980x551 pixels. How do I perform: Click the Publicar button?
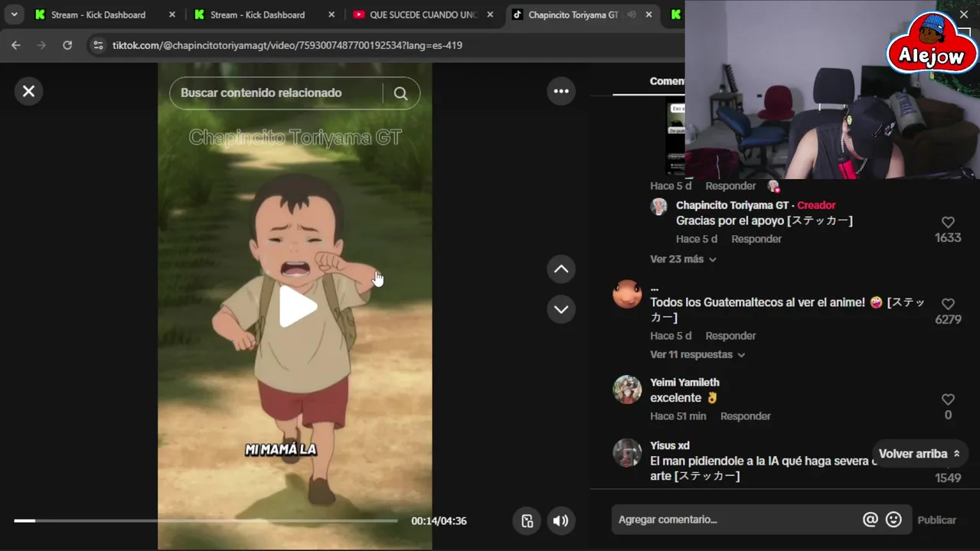pos(937,520)
